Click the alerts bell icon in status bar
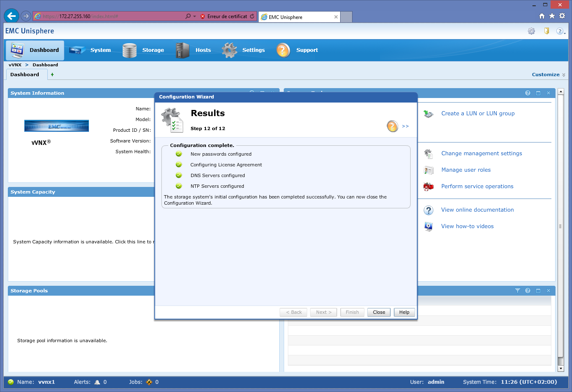Viewport: 572px width, 392px height. click(x=97, y=382)
